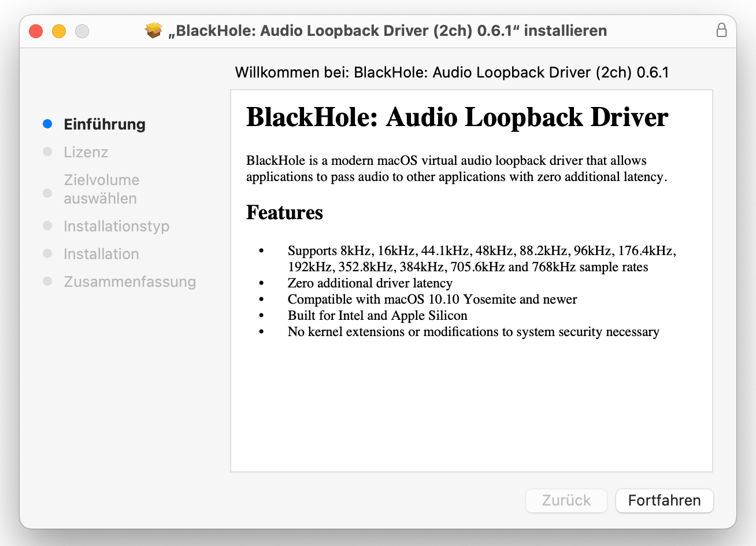Viewport: 756px width, 546px height.
Task: Click the package box icon in title
Action: 154,30
